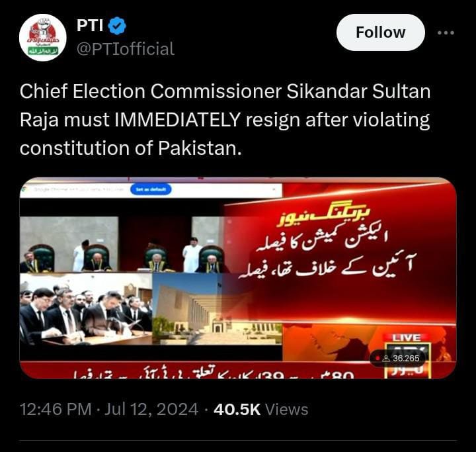Viewport: 476px width, 452px height.
Task: Click the blue "Set as default" button
Action: coord(151,189)
